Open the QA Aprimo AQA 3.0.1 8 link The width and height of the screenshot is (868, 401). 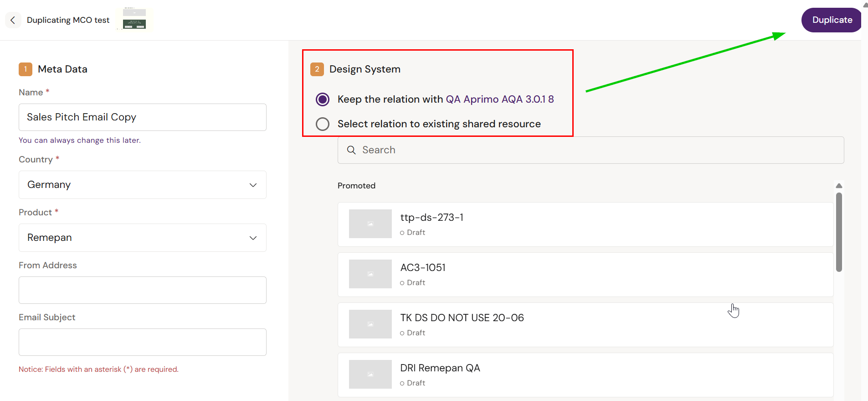[x=499, y=99]
